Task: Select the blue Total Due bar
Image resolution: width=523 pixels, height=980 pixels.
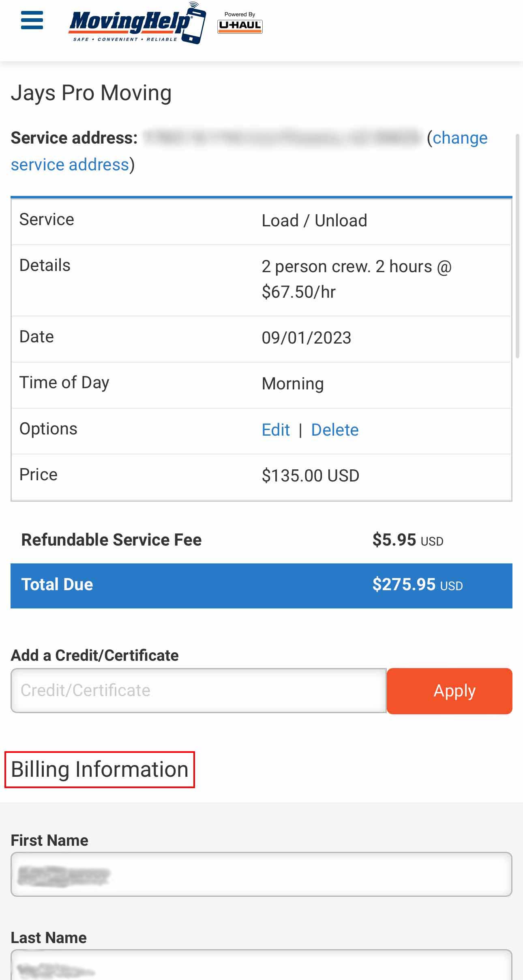Action: 261,585
